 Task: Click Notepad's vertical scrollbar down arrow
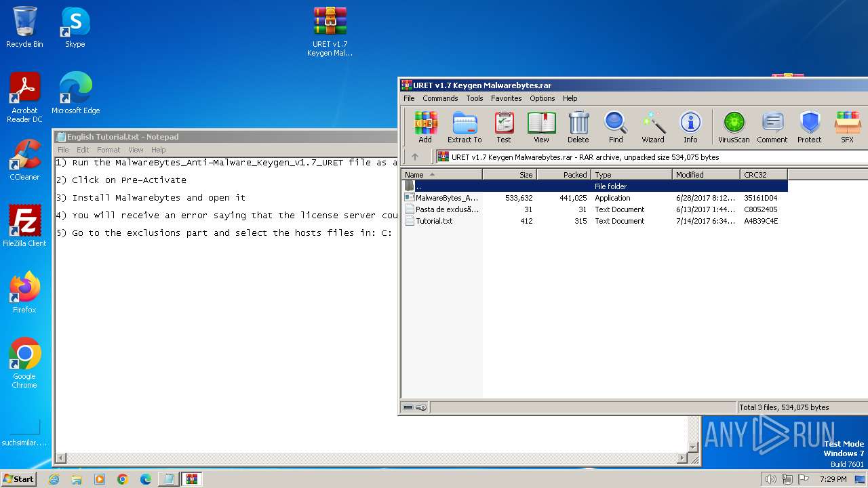(x=693, y=447)
